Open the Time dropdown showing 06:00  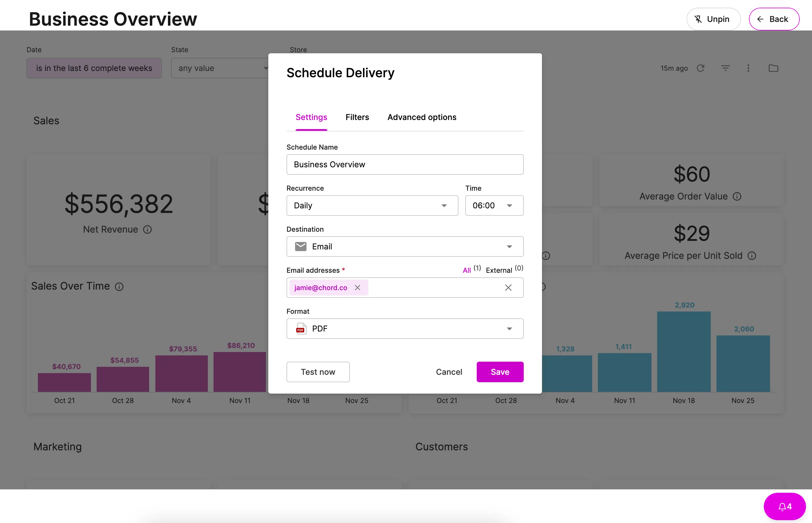point(494,205)
